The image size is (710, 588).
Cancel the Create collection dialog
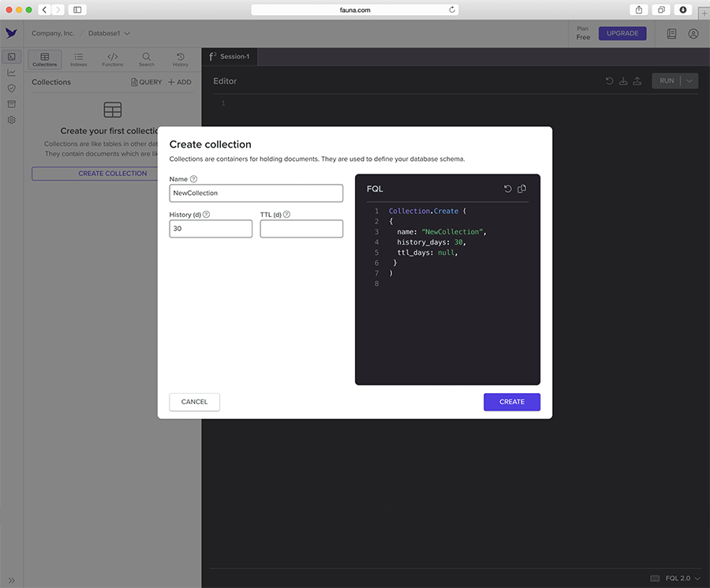tap(194, 402)
